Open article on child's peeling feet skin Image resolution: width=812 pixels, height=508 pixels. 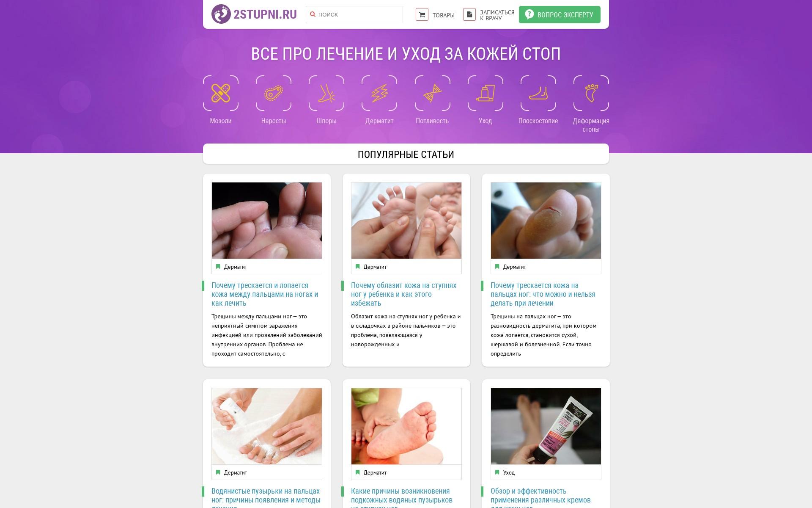click(x=404, y=294)
